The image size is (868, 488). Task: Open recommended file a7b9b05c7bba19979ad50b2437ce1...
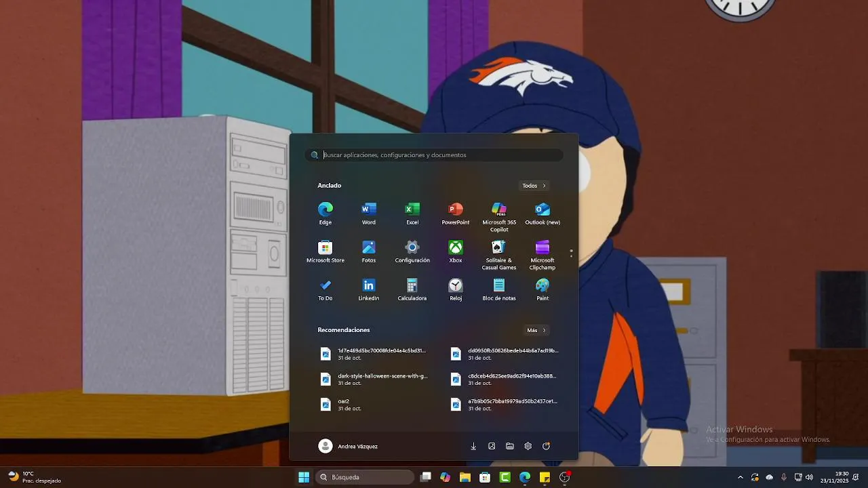(505, 405)
